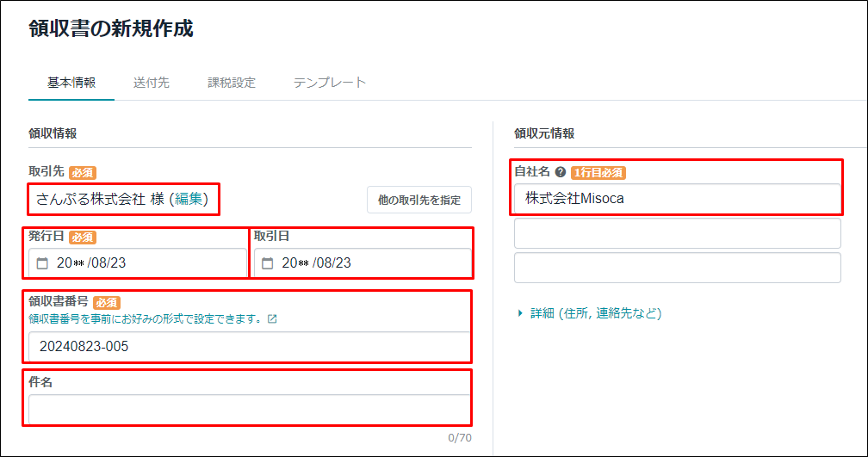Image resolution: width=868 pixels, height=457 pixels.
Task: Click external link icon after 領収書番号 hint
Action: coord(272,319)
